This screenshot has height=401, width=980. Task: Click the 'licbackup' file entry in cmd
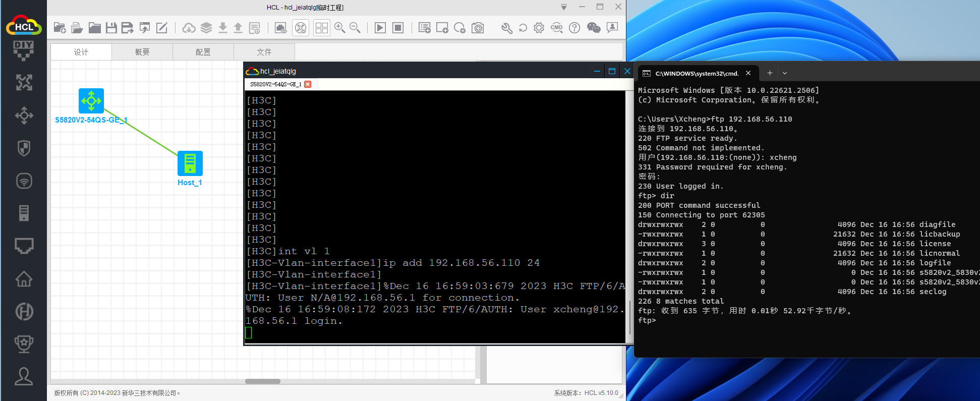pos(940,234)
